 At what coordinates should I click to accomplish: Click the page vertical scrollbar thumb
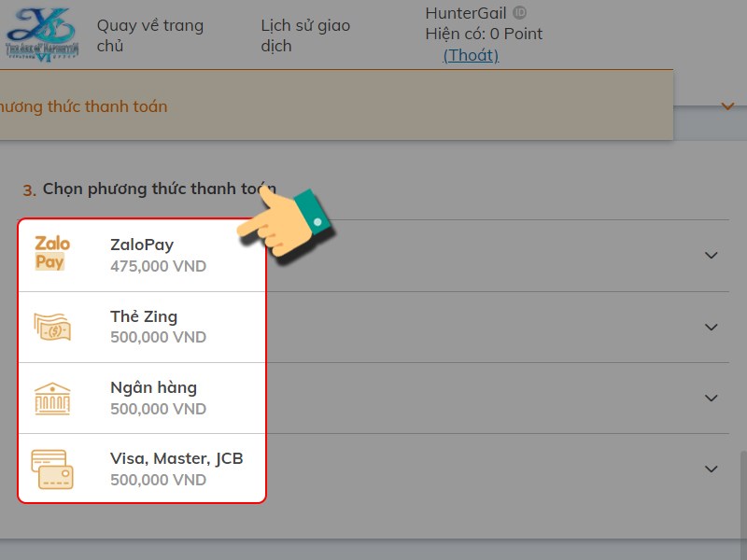coord(742,495)
